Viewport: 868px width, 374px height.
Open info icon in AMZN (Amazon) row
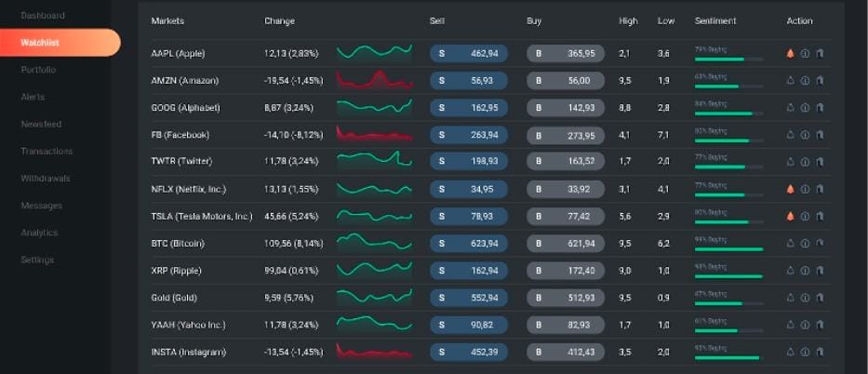point(805,81)
